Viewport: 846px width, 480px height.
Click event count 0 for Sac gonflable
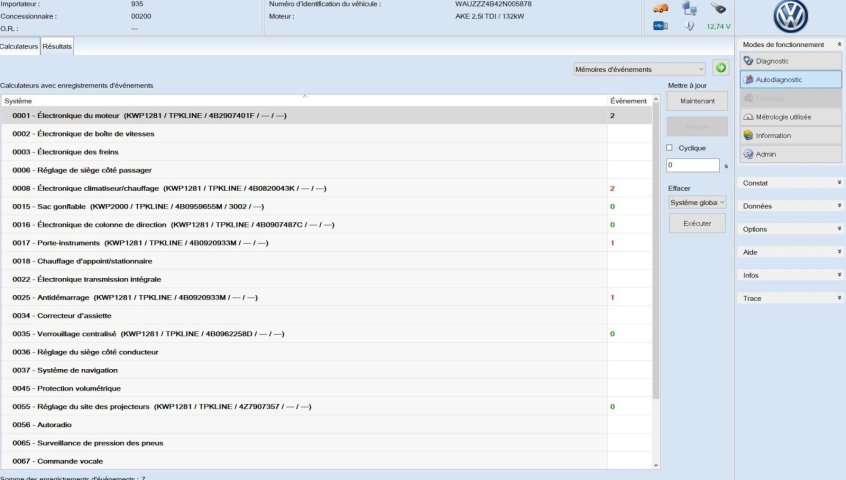tap(612, 207)
